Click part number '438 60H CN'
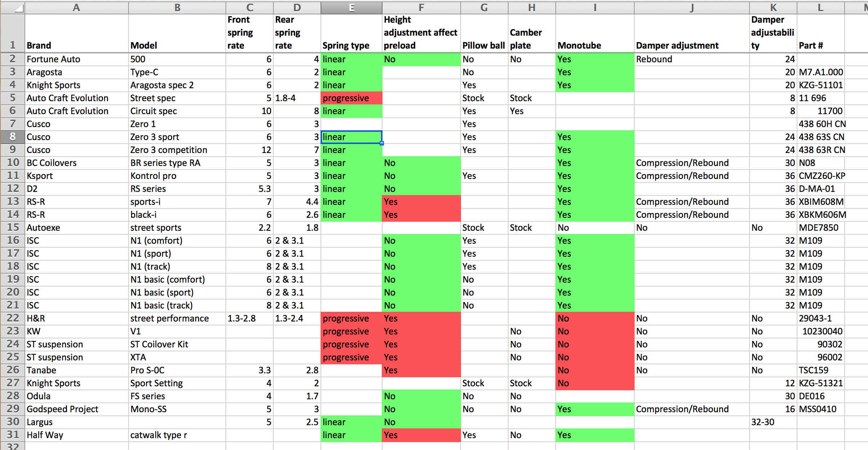The image size is (868, 450). (x=822, y=124)
